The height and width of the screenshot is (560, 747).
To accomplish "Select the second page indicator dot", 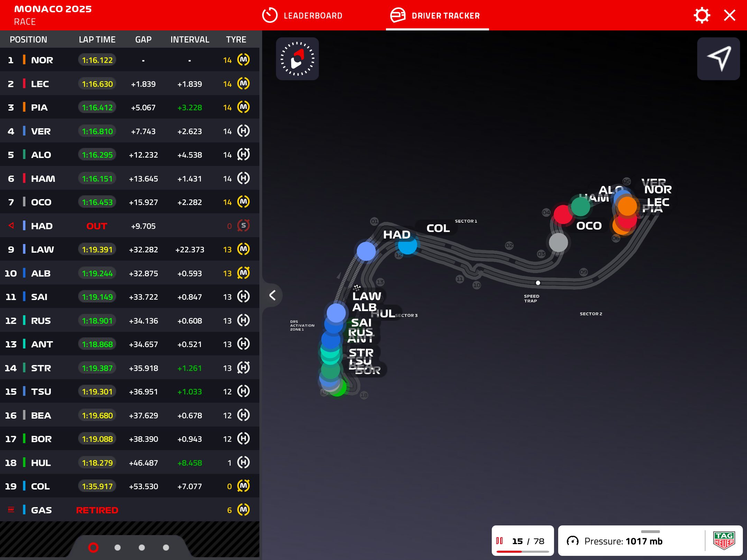I will pyautogui.click(x=118, y=548).
